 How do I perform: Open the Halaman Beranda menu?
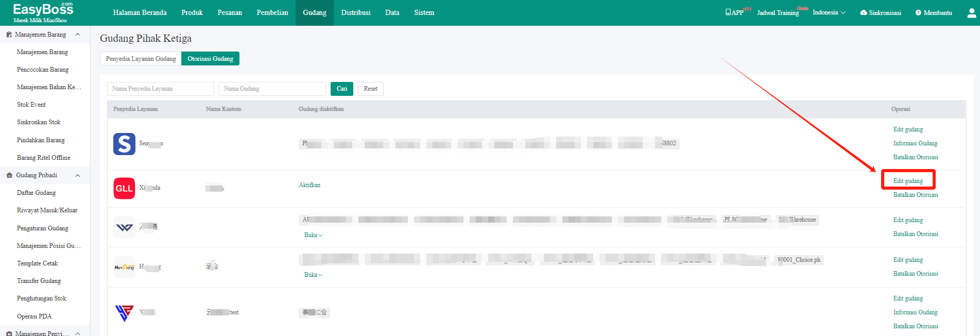[x=140, y=13]
